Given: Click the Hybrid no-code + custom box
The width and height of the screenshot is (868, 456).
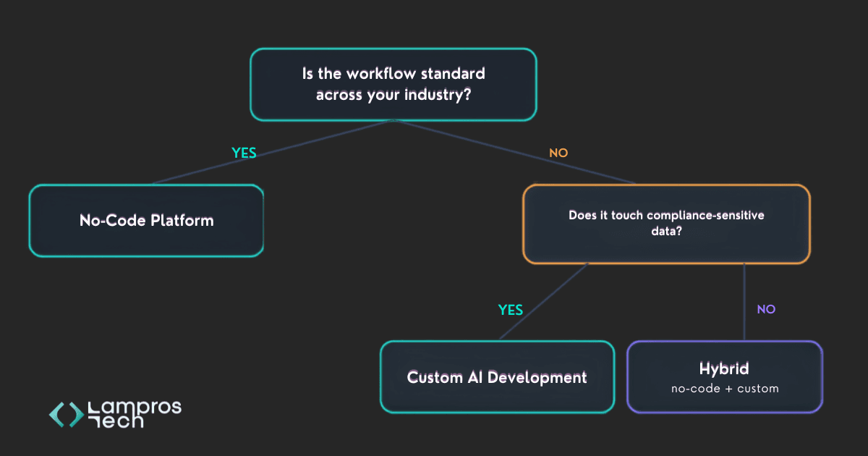Looking at the screenshot, I should click(724, 377).
